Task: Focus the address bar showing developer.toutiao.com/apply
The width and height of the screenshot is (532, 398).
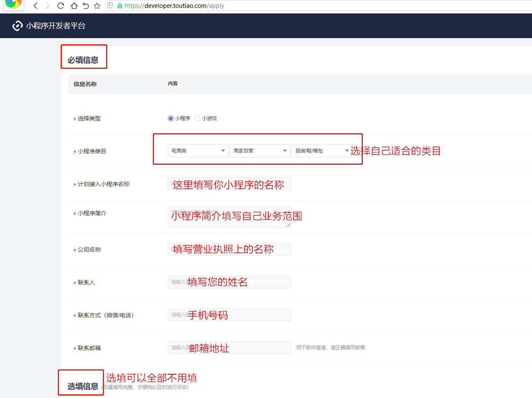Action: tap(319, 6)
